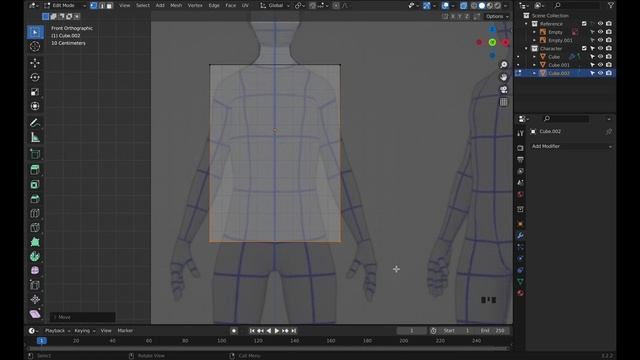Switch to Rendered viewport shading
Screen dimensions: 640x360
click(x=498, y=5)
